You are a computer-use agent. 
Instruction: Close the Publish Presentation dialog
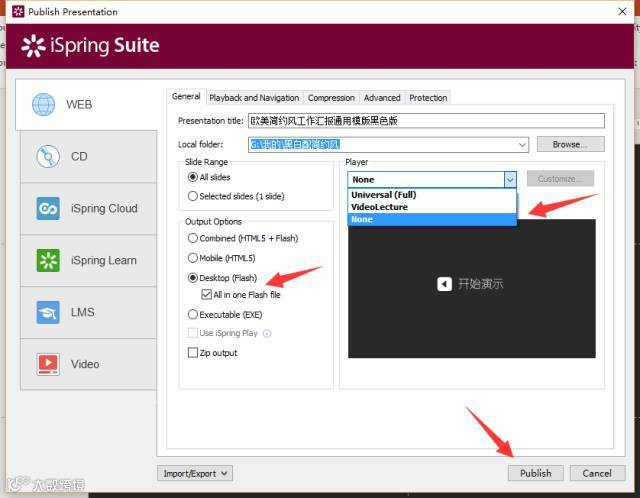tap(622, 11)
